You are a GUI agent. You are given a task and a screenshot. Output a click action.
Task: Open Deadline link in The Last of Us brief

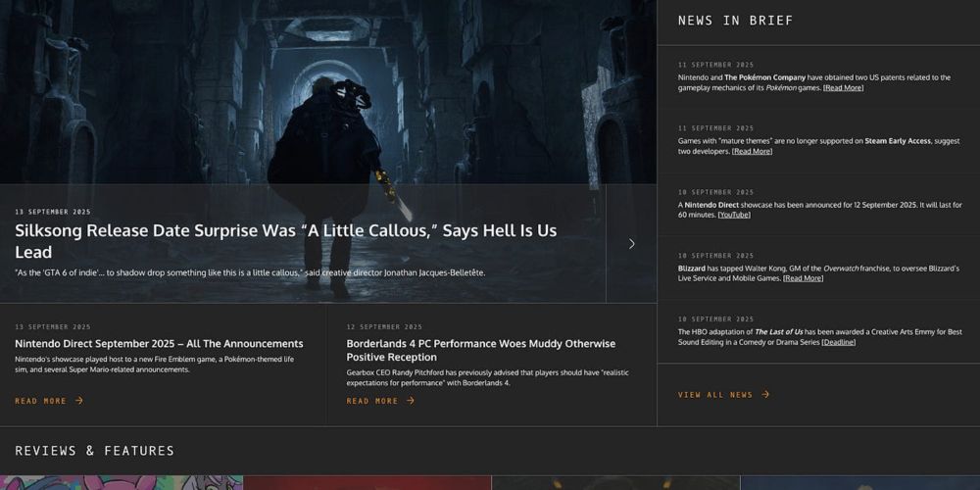coord(838,342)
